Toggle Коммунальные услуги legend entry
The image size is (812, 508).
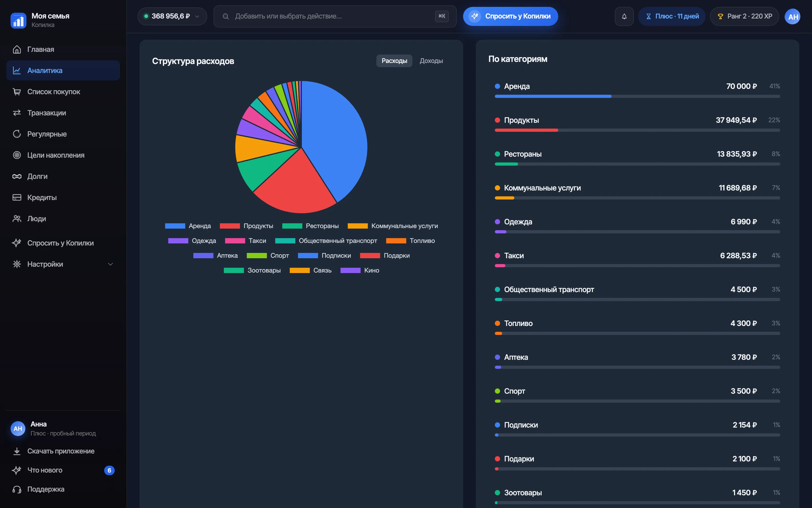(393, 226)
